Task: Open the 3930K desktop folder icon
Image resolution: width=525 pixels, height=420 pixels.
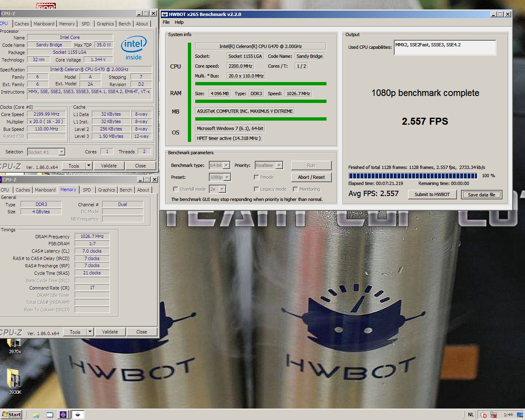Action: click(15, 381)
